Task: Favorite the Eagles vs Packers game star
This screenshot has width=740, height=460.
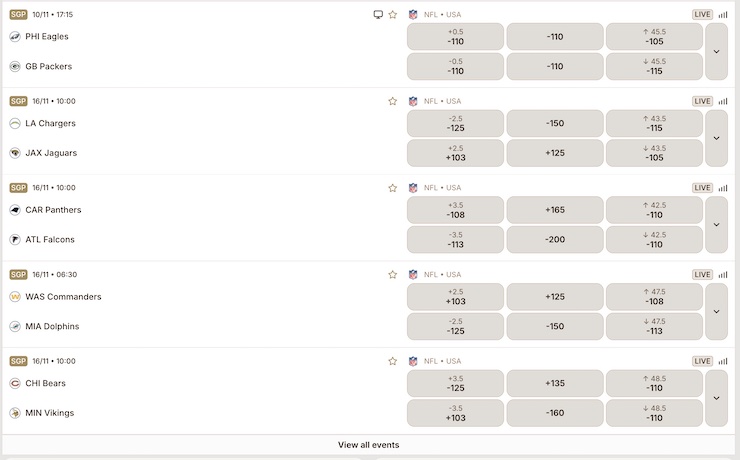Action: pos(393,15)
